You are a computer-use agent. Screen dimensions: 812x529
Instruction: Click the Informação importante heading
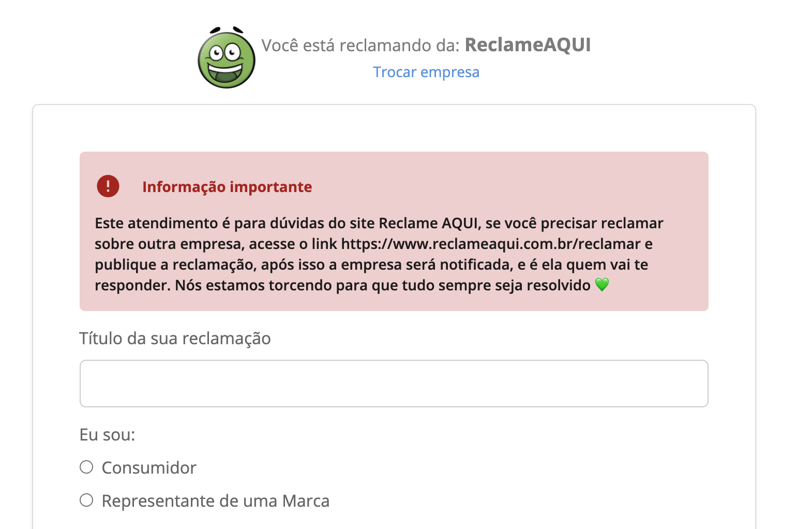(227, 187)
